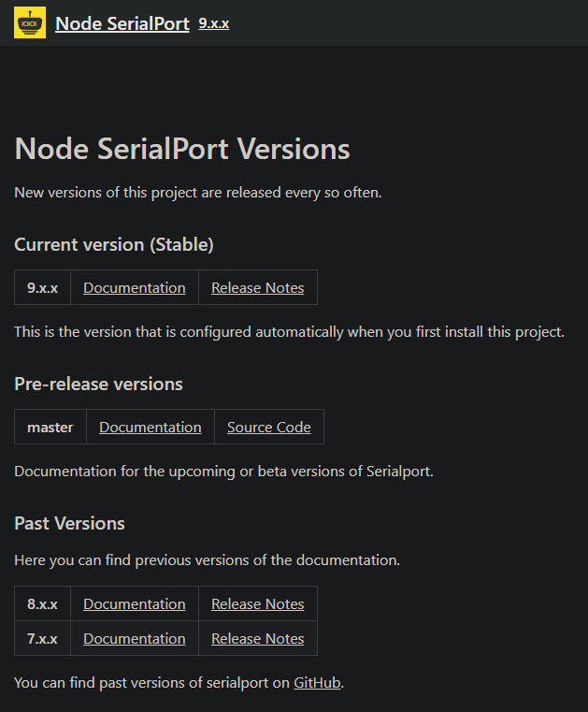Open Documentation for stable version 9.x.x
This screenshot has height=712, width=588.
pyautogui.click(x=135, y=288)
